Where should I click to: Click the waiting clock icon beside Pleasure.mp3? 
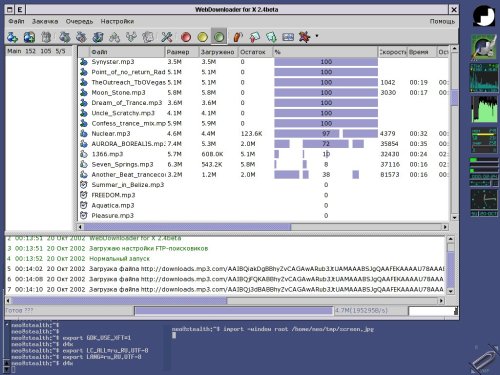84,216
